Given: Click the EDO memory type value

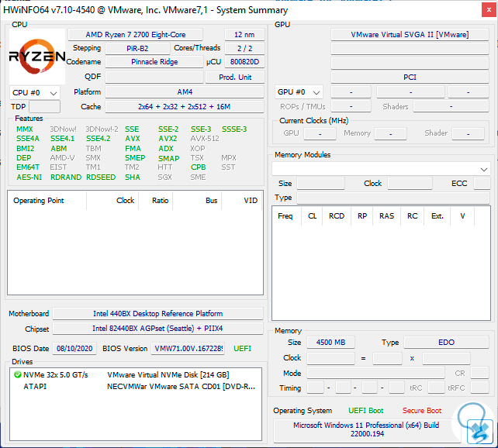Looking at the screenshot, I should click(x=446, y=343).
